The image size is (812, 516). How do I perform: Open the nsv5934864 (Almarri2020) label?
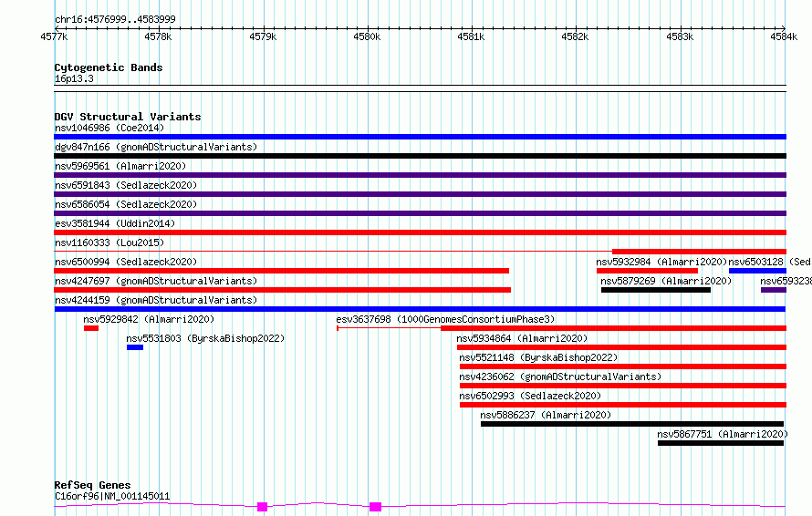pos(522,338)
